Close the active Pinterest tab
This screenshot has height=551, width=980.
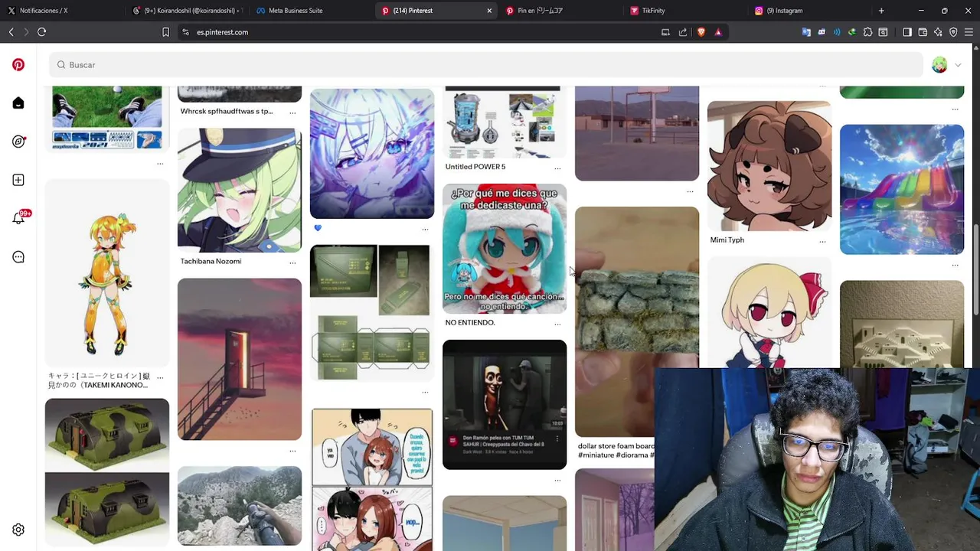pyautogui.click(x=489, y=11)
